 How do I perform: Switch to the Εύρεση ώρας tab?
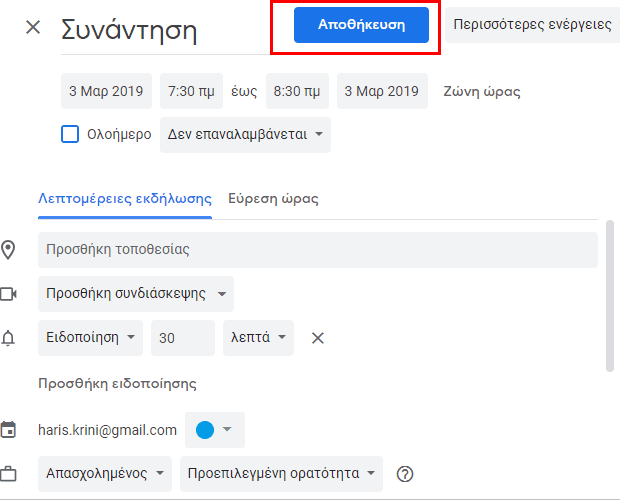click(273, 198)
